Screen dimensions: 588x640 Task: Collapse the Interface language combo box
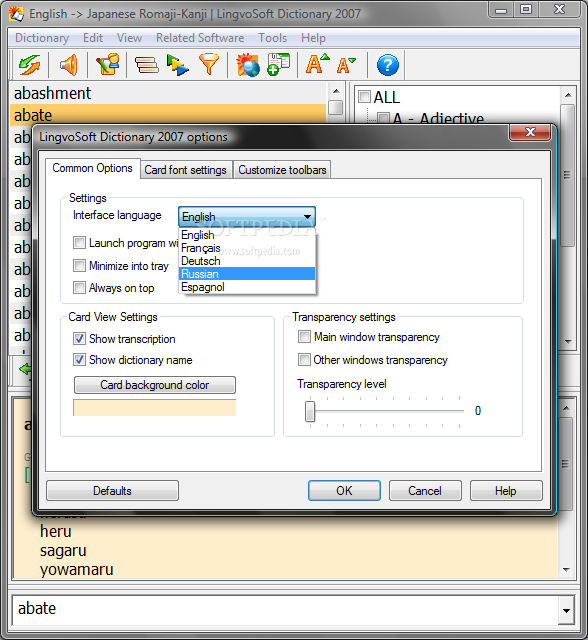click(x=308, y=216)
